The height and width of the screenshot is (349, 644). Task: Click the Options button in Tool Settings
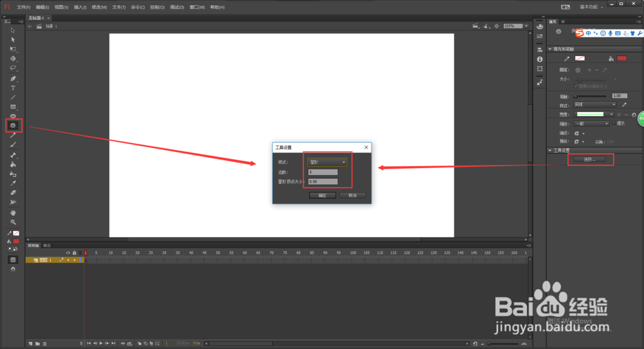[589, 159]
